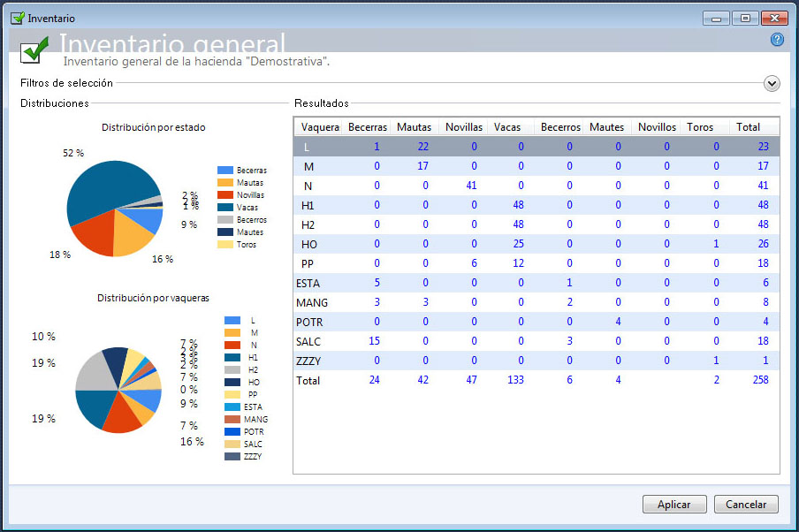Sort by the Becerras column header
Viewport: 799px width, 532px height.
pyautogui.click(x=368, y=127)
